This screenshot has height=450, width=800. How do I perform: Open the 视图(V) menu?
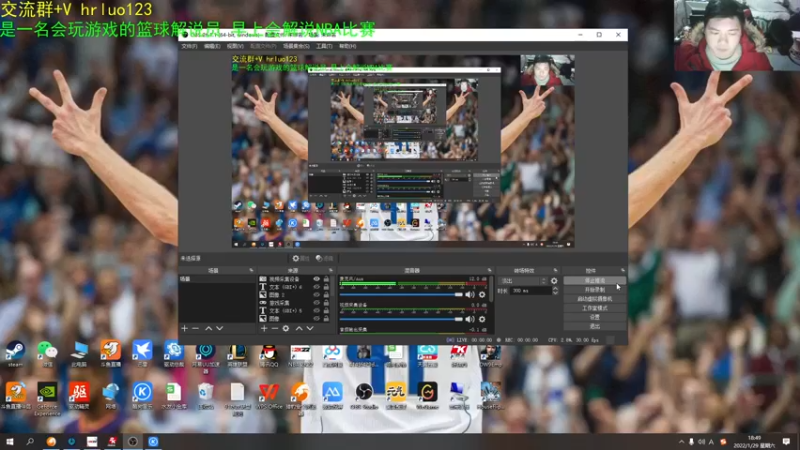point(235,46)
